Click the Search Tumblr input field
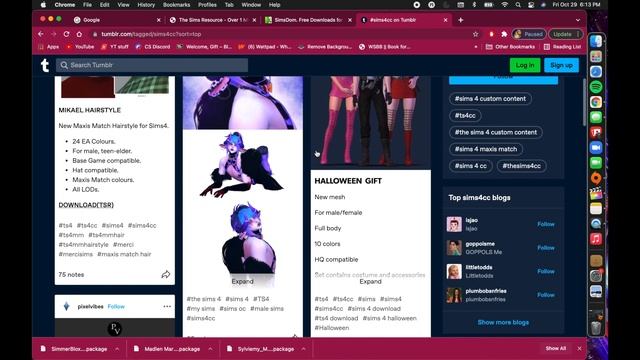The width and height of the screenshot is (640, 360). click(x=152, y=65)
